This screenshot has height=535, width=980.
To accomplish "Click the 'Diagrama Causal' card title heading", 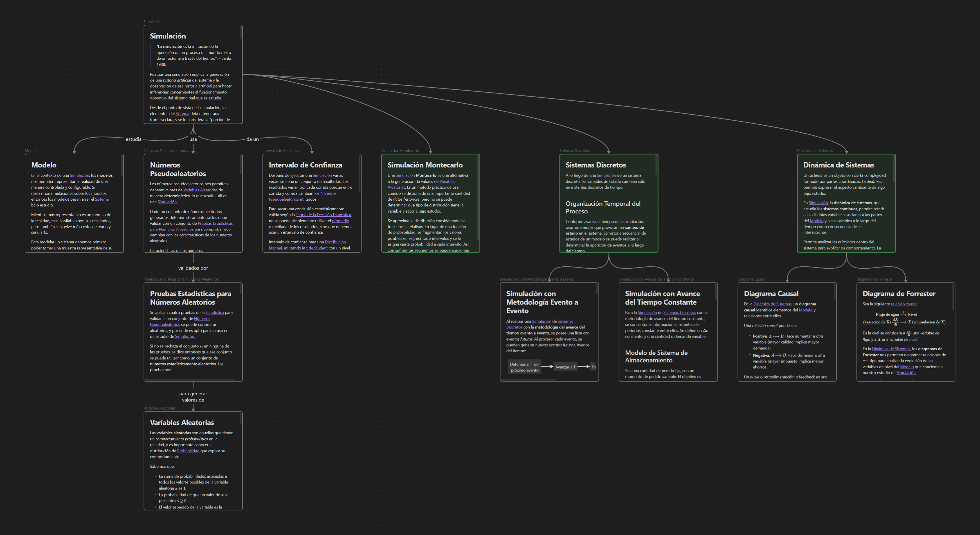I will coord(771,294).
